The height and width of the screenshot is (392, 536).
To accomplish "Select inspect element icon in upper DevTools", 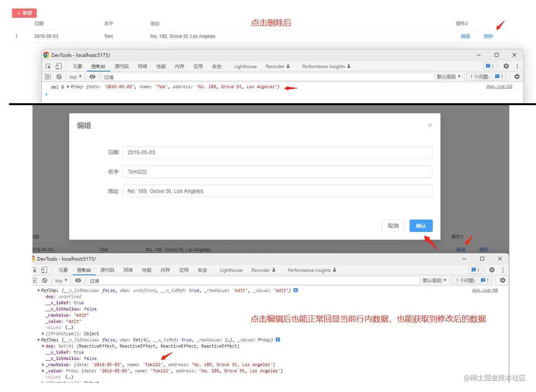I will tap(48, 66).
